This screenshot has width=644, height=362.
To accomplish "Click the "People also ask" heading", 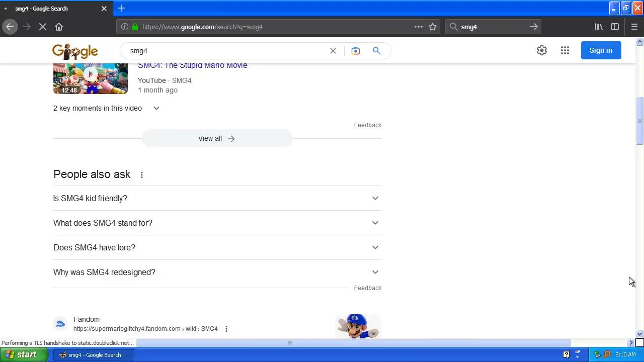I will tap(92, 174).
